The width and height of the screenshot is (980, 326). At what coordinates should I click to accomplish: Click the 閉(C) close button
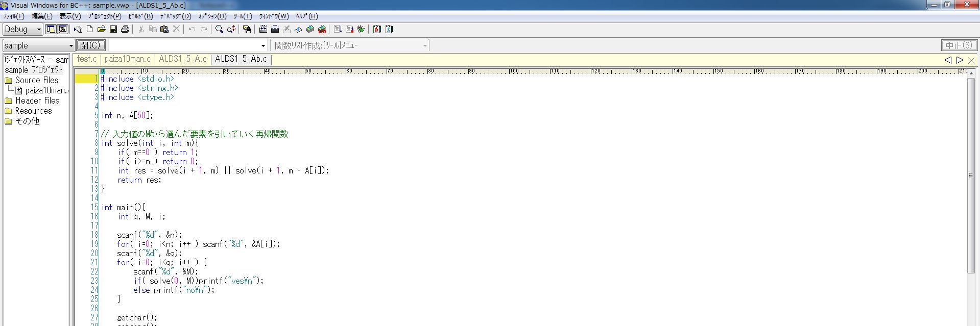coord(92,45)
